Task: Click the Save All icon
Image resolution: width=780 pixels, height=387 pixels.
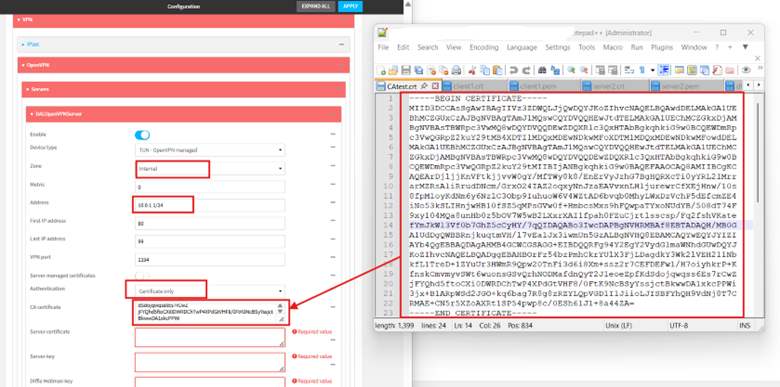Action: pyautogui.click(x=418, y=70)
